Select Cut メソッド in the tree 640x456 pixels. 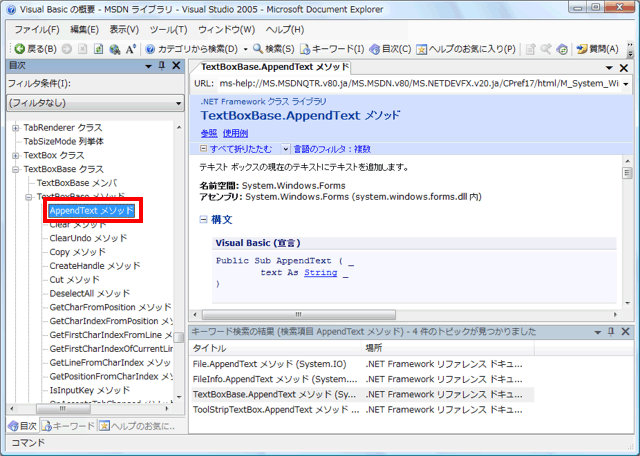[x=74, y=280]
